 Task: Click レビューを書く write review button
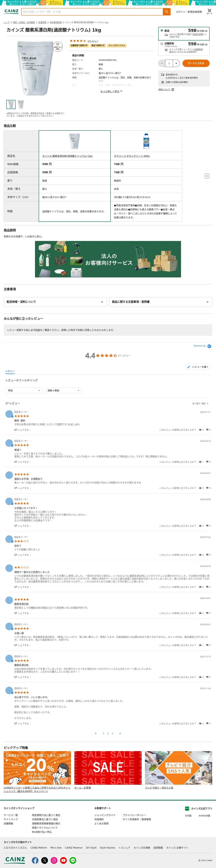(x=198, y=367)
